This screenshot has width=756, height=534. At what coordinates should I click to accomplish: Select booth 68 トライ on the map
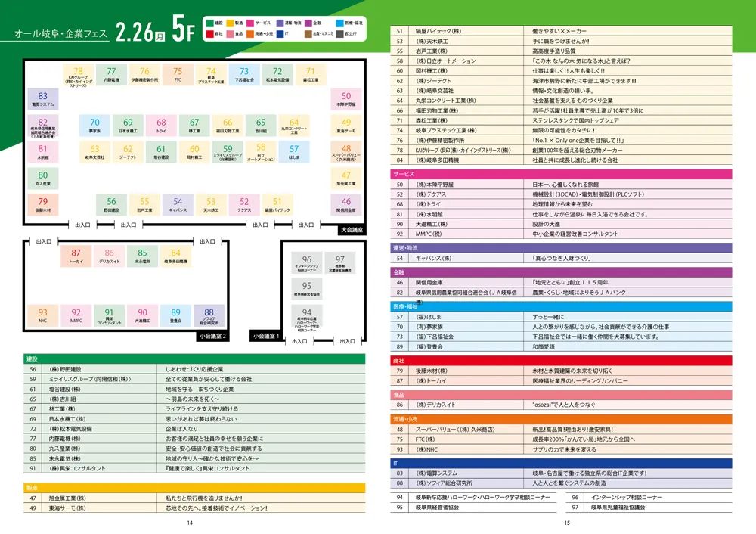click(161, 126)
